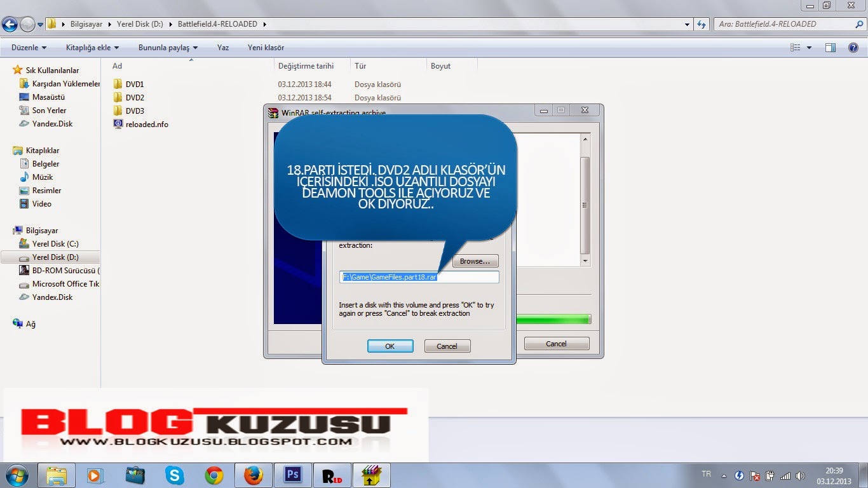Click the magnifier icon in the search box
The height and width of the screenshot is (488, 868).
[x=858, y=24]
